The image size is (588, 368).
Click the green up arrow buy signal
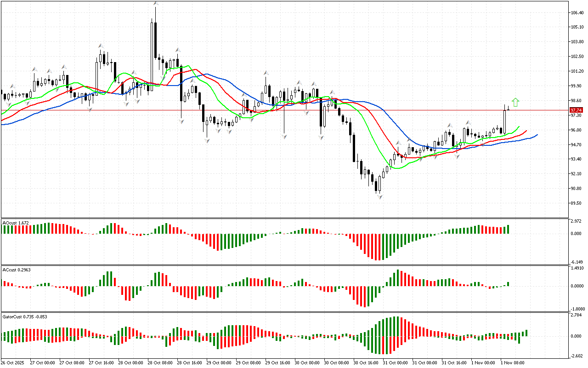[x=515, y=103]
